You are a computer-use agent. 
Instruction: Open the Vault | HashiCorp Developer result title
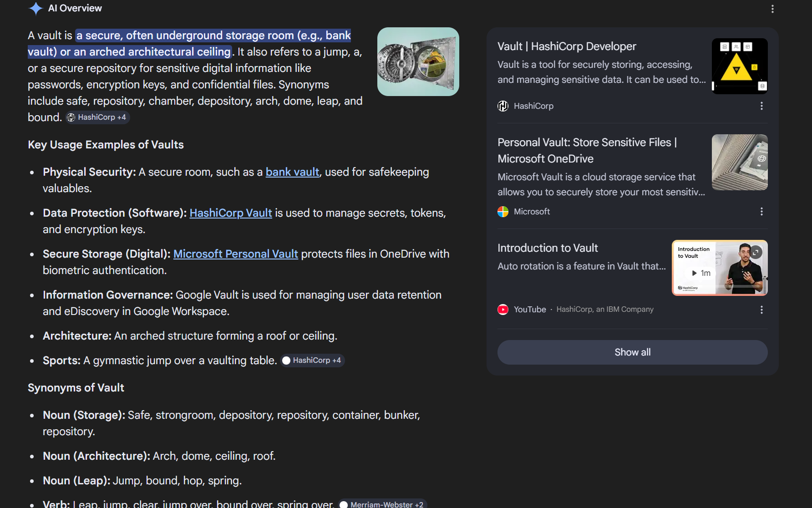[x=567, y=46]
